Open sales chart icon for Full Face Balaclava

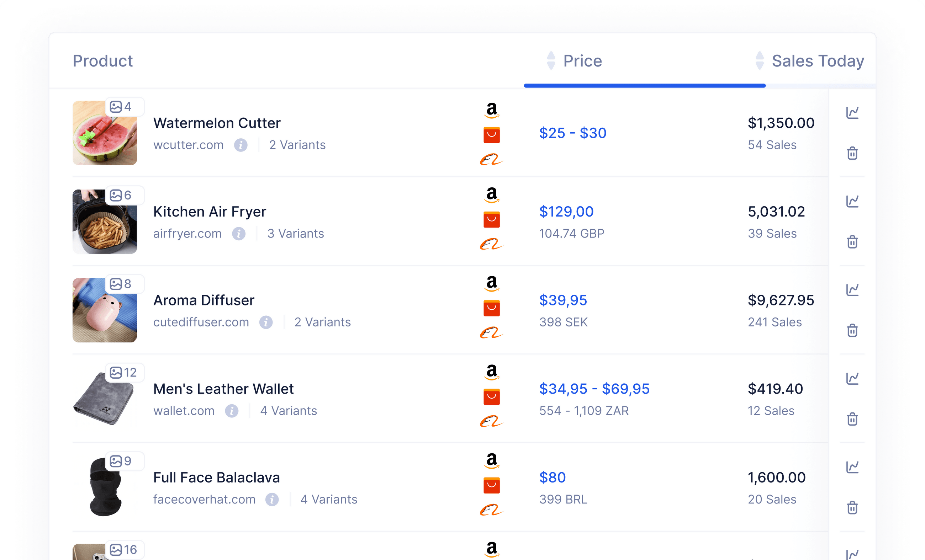(x=852, y=467)
